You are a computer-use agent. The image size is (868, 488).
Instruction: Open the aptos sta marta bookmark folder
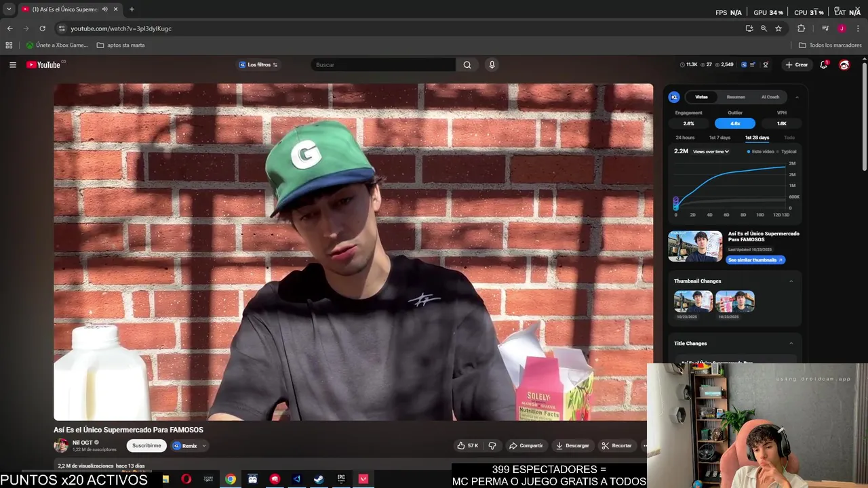point(121,45)
